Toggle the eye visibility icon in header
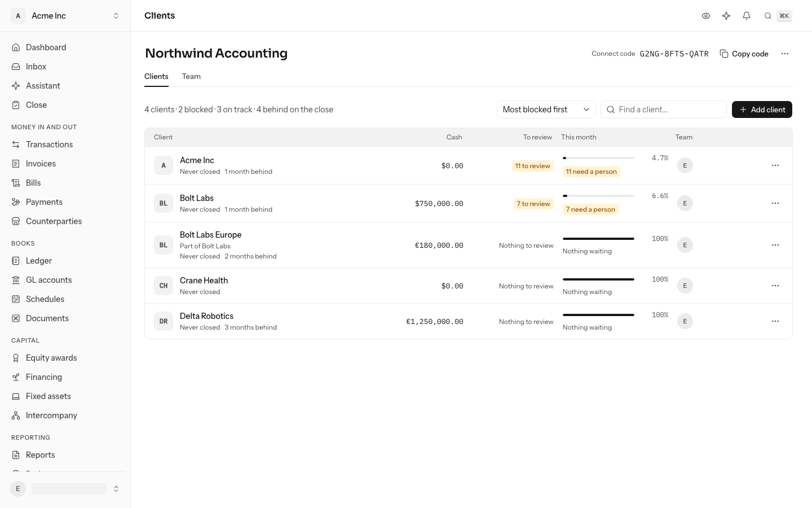The height and width of the screenshot is (508, 812). tap(706, 16)
